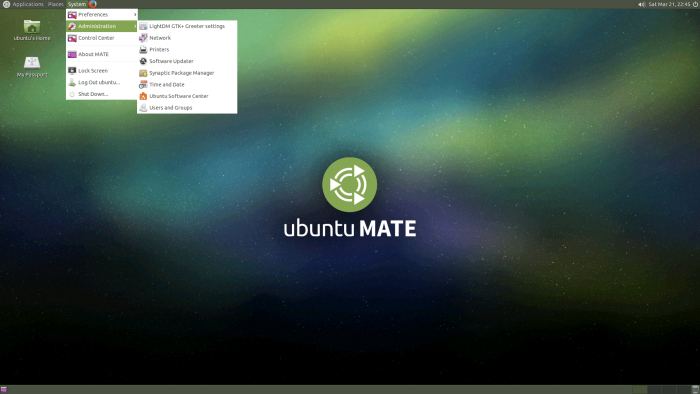Open the clock showing Sat Mar 21, 22:45
The width and height of the screenshot is (700, 394).
click(x=669, y=4)
